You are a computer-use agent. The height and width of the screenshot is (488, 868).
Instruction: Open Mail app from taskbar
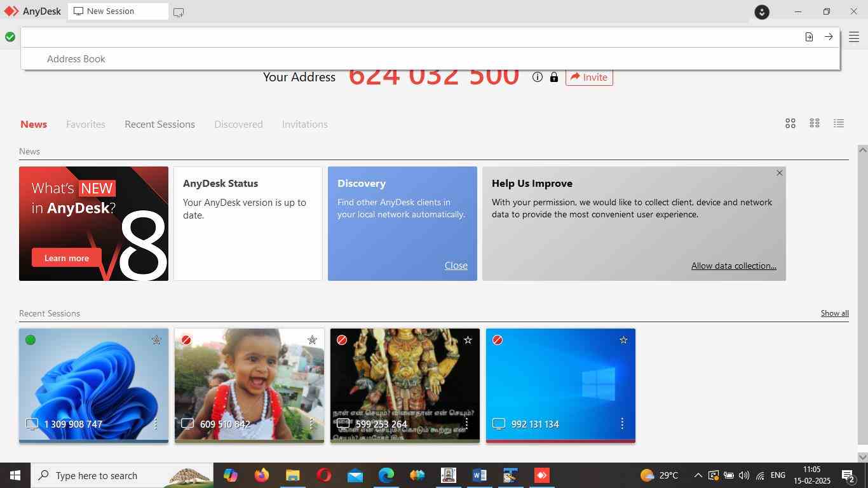tap(355, 475)
